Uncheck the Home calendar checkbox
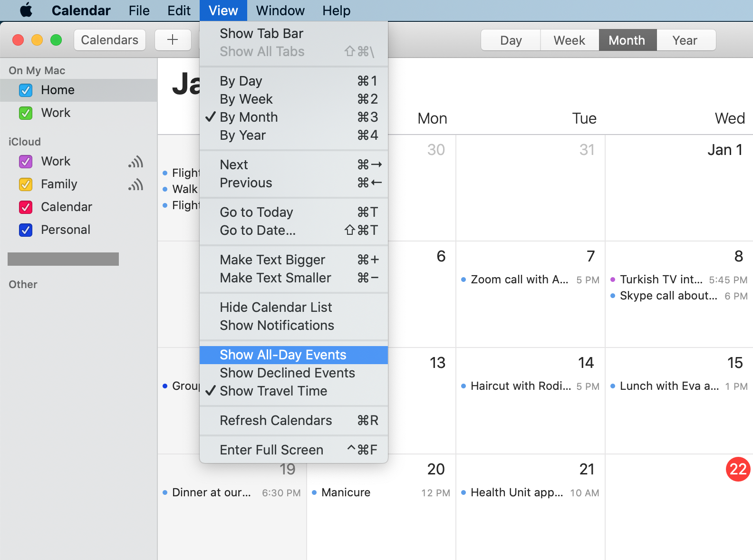Screen dimensions: 753x560 tap(26, 90)
